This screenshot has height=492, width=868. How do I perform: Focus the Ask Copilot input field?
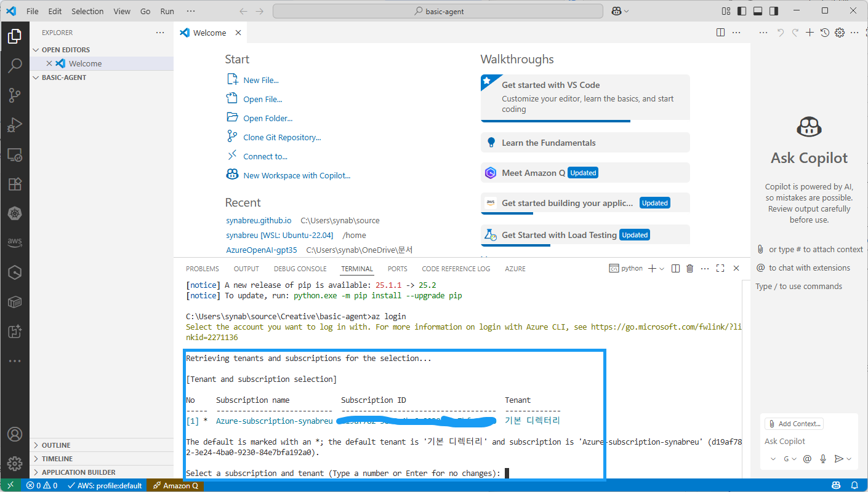tap(808, 441)
